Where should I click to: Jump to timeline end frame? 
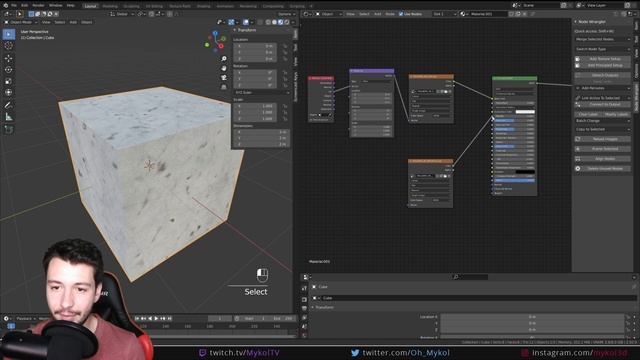pos(169,318)
